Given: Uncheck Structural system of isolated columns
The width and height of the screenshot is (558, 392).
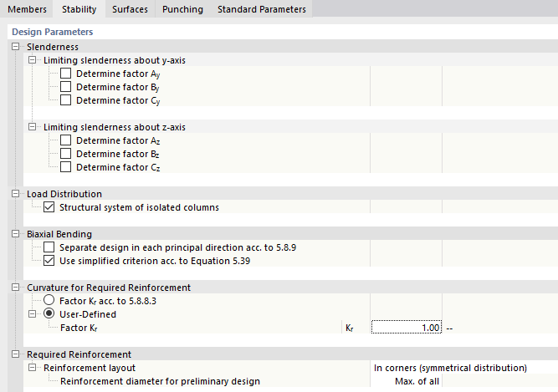Looking at the screenshot, I should click(x=49, y=207).
